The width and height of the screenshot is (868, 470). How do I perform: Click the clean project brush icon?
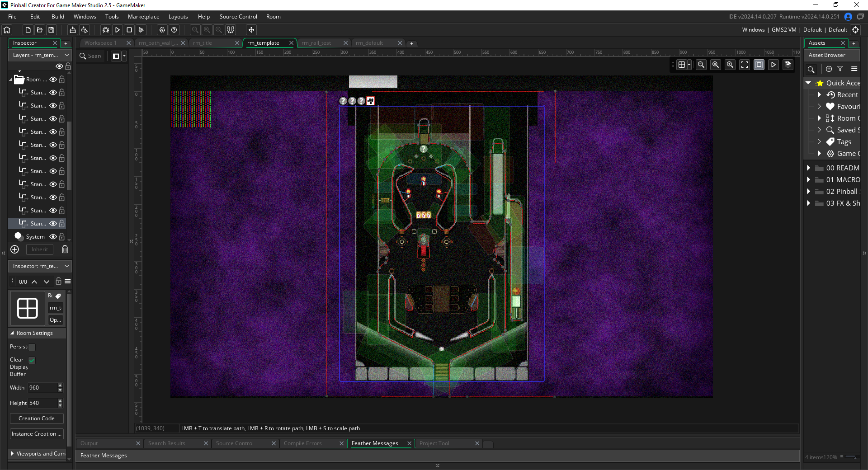point(141,30)
